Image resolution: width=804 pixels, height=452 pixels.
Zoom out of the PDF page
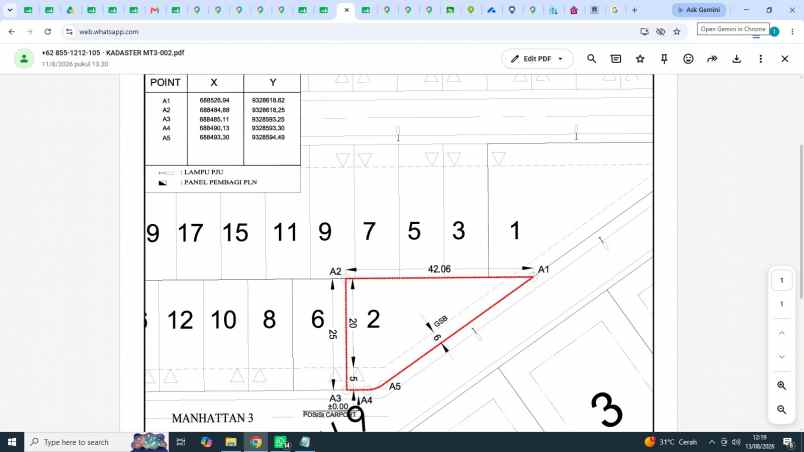[781, 409]
